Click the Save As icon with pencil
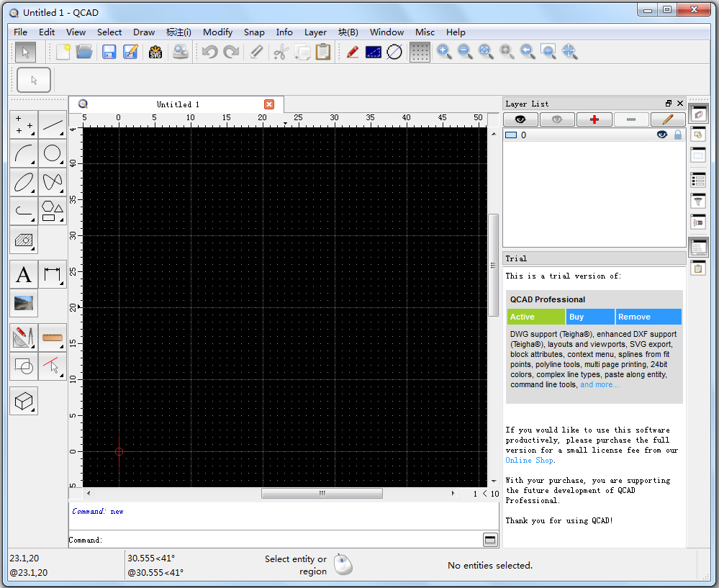This screenshot has height=588, width=719. coord(131,52)
